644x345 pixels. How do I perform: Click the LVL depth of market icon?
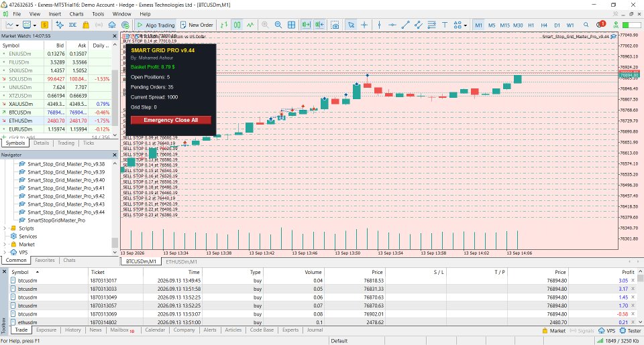click(615, 25)
